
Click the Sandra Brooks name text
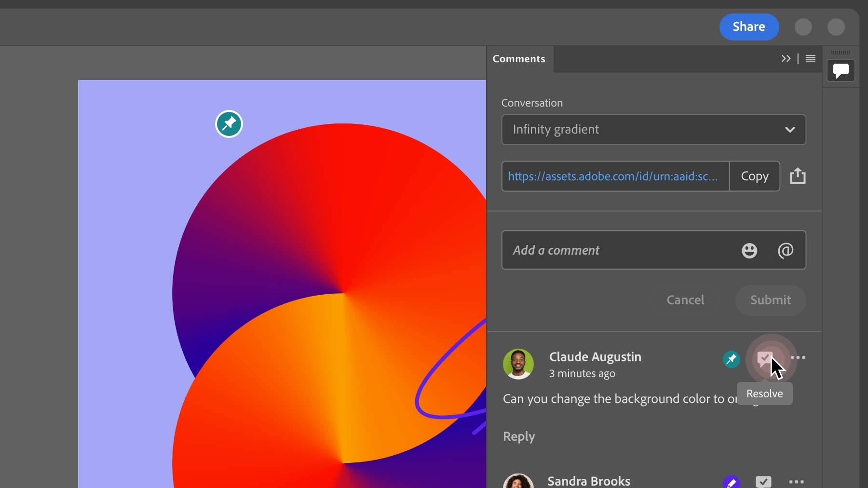[589, 481]
